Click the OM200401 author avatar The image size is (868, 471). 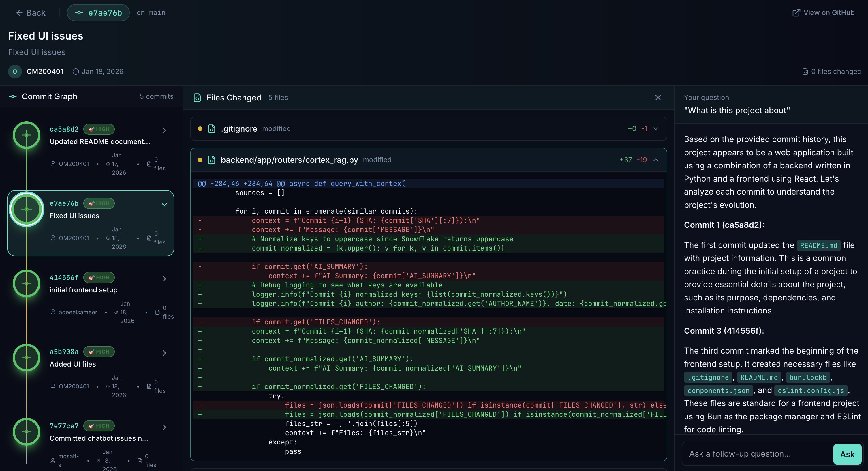click(15, 72)
